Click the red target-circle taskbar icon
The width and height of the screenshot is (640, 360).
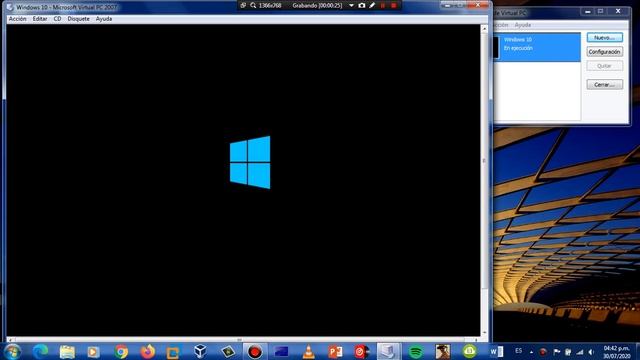[361, 351]
